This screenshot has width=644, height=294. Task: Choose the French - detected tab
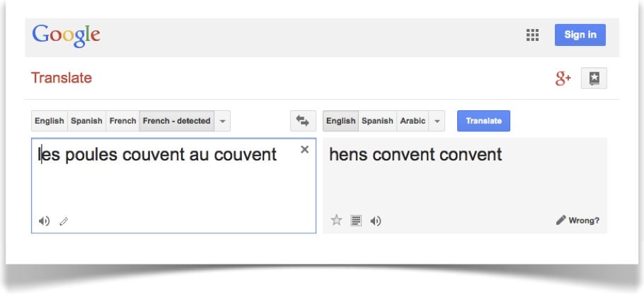click(177, 121)
